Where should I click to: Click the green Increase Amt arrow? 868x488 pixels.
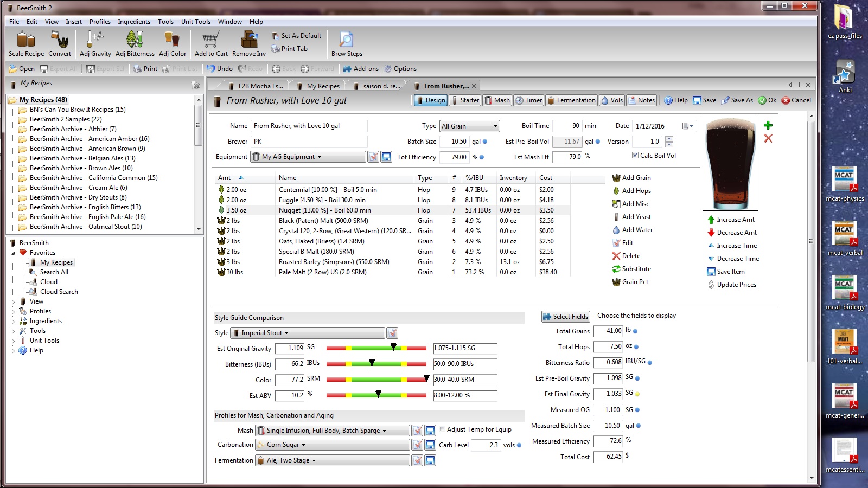[711, 220]
